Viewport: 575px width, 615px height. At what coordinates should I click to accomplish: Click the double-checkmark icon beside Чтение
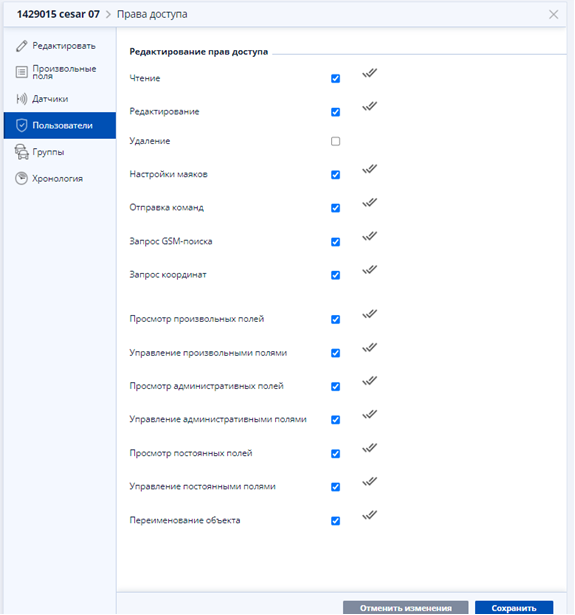(369, 73)
